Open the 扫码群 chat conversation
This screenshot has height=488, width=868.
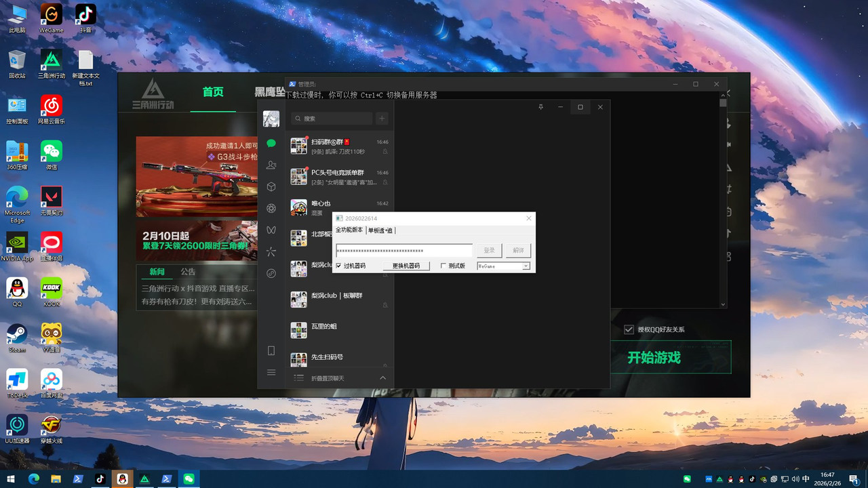point(339,146)
